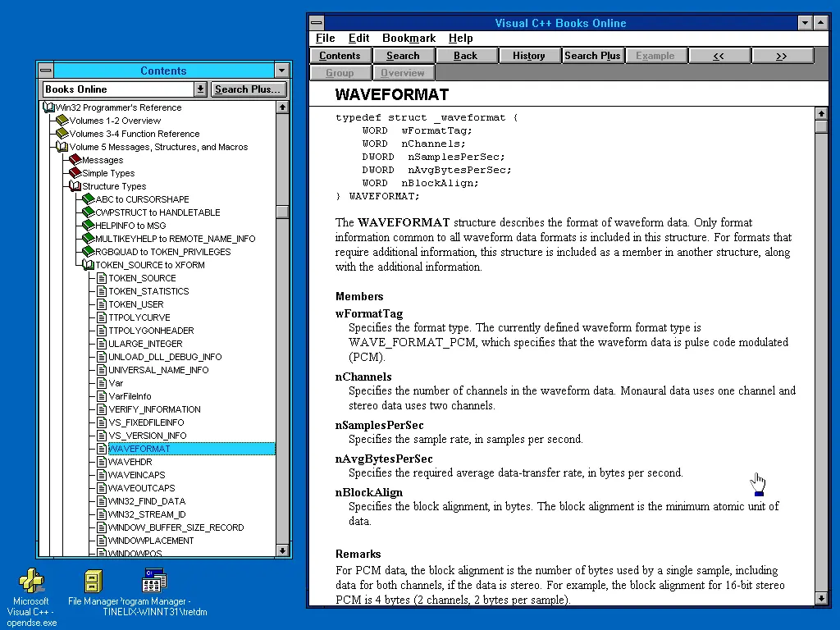Open the Win32 Programmer's Reference book icon
This screenshot has height=630, width=840.
click(x=48, y=107)
